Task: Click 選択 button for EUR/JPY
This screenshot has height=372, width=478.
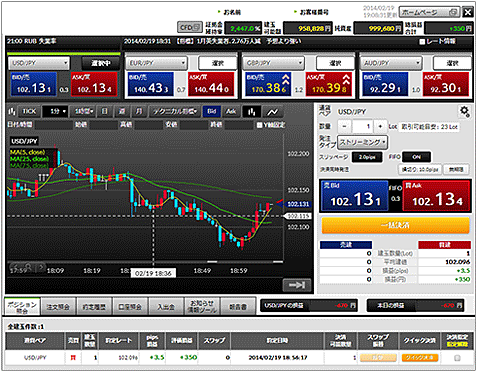Action: click(x=218, y=63)
